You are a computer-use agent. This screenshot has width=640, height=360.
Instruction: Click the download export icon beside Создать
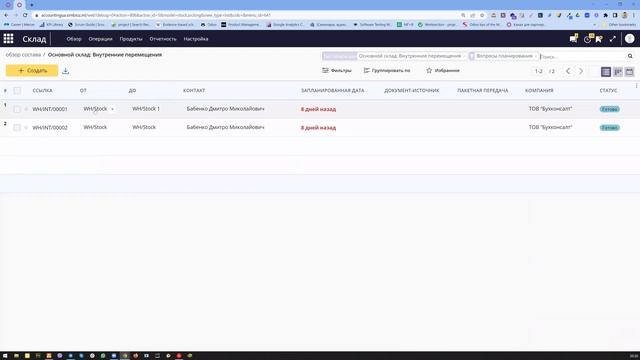(65, 71)
